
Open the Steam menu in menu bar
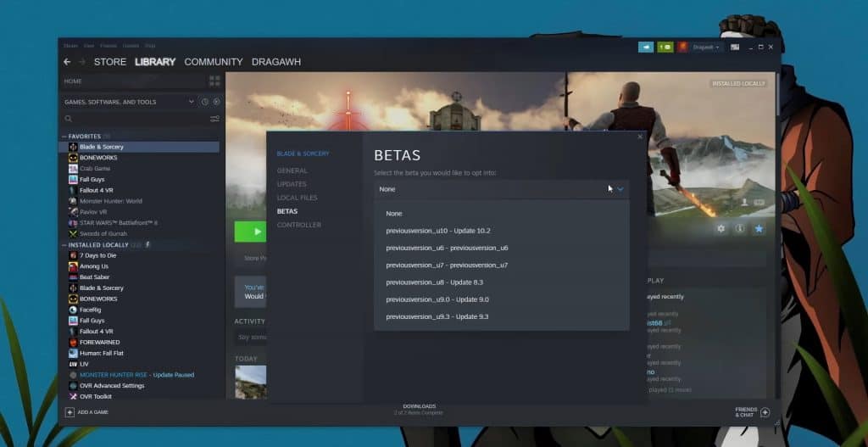[70, 46]
